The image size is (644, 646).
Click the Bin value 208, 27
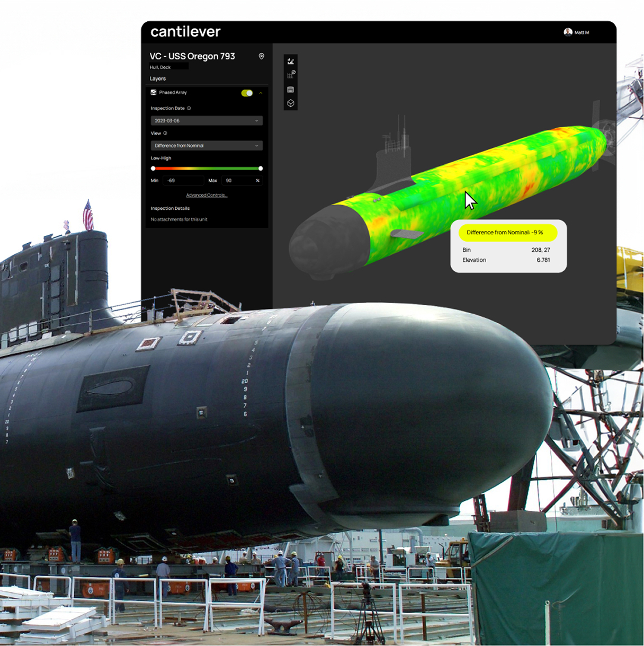click(541, 250)
